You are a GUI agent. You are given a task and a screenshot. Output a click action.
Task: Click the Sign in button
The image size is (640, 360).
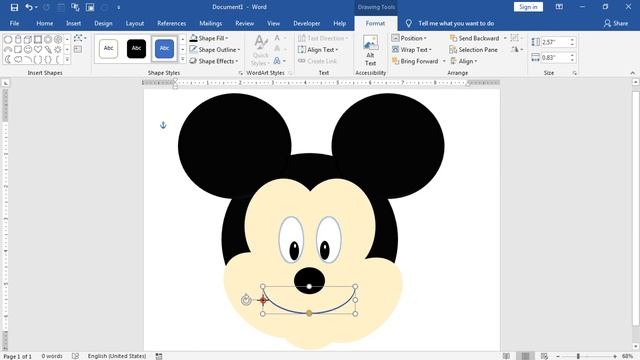click(x=528, y=7)
